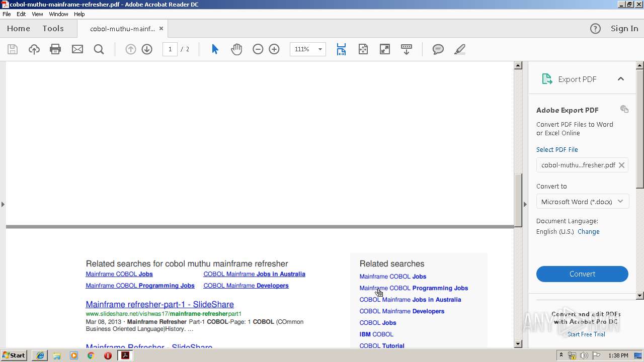
Task: Open Mainframe refresher-part-1 - SlideShare link
Action: 159,304
